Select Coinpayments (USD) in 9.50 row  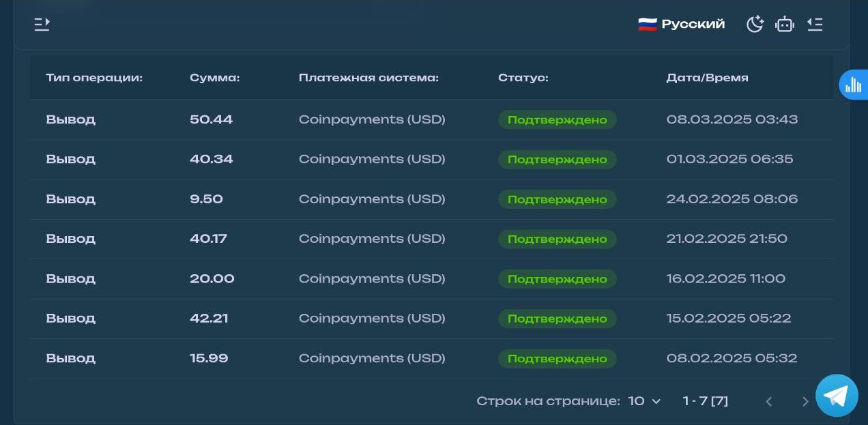pos(372,199)
